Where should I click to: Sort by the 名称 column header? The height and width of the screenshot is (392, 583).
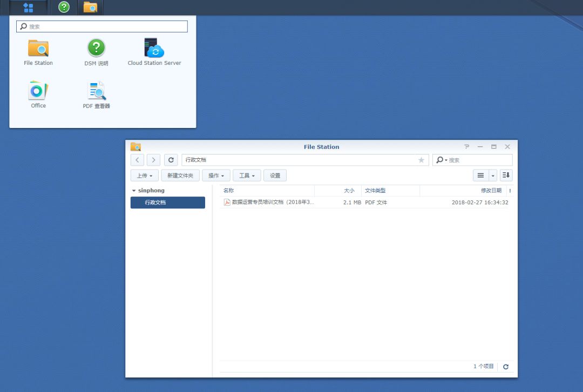[267, 191]
